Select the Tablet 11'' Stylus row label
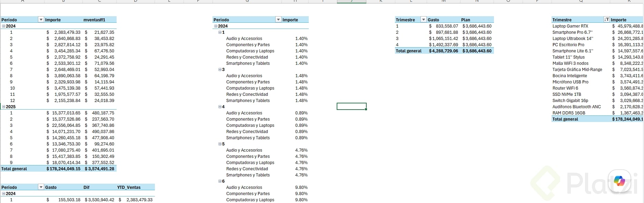 568,57
